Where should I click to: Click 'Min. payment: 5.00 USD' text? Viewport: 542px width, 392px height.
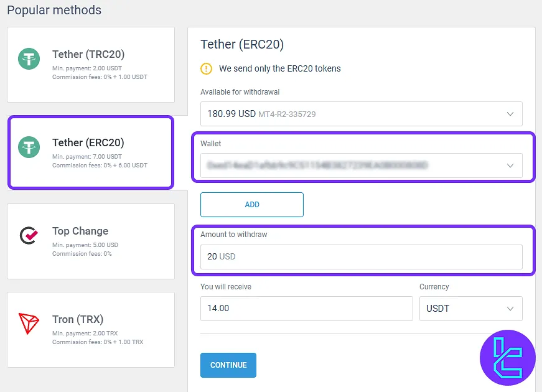[85, 245]
